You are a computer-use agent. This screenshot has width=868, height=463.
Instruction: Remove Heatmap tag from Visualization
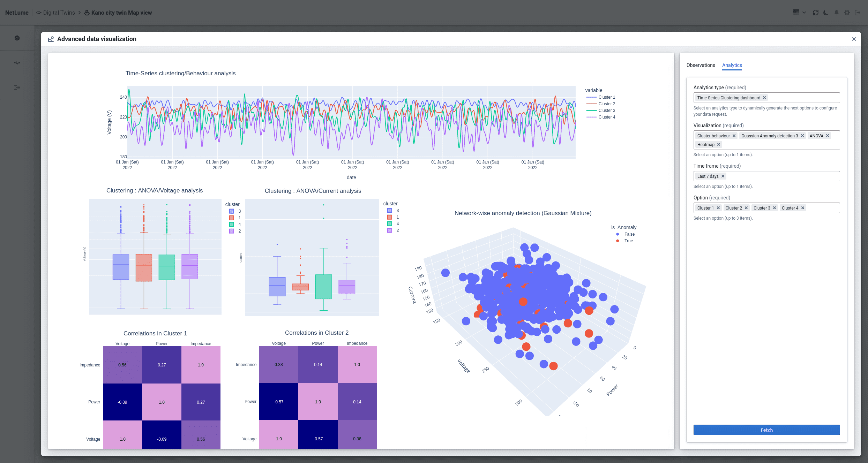tap(719, 144)
